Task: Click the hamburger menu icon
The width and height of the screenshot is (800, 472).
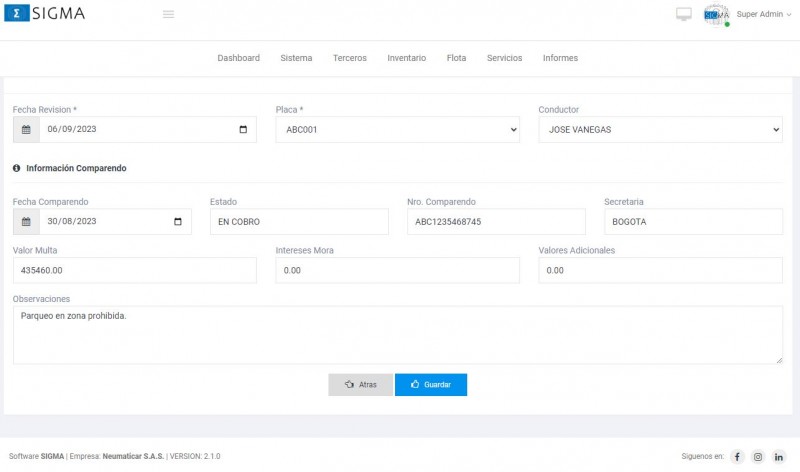Action: pyautogui.click(x=168, y=14)
